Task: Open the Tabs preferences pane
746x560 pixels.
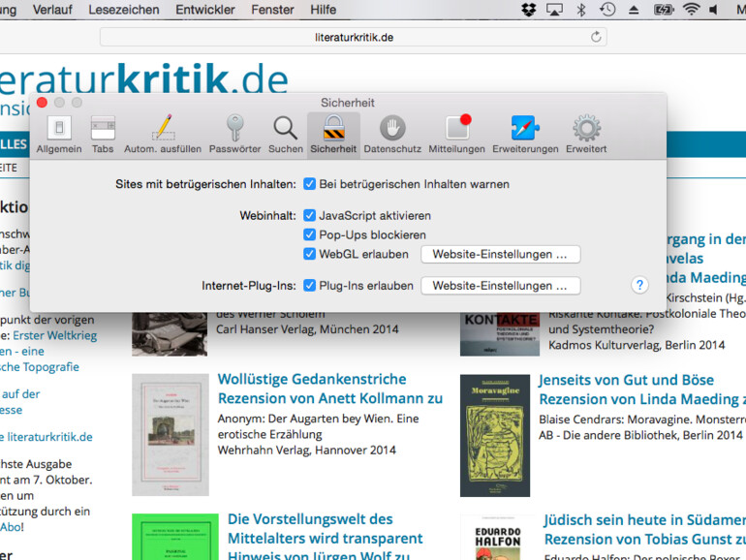Action: click(x=103, y=134)
